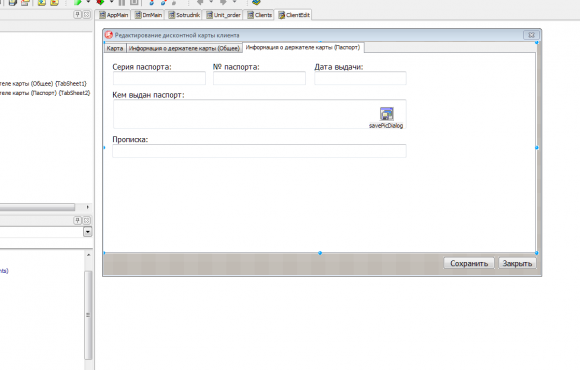Screen dimensions: 580x370
Task: Switch to the Unit_order editor tab
Action: (x=223, y=15)
